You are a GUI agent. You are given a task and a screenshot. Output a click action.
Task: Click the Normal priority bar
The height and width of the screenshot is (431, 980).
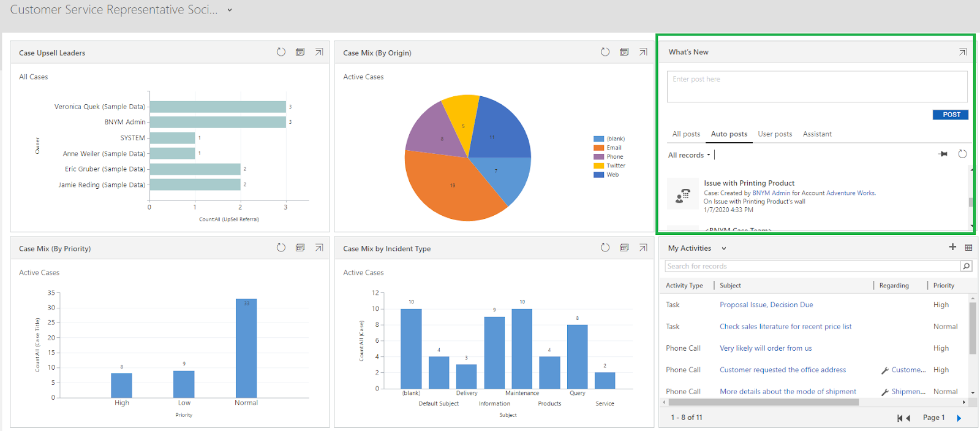[x=246, y=348]
